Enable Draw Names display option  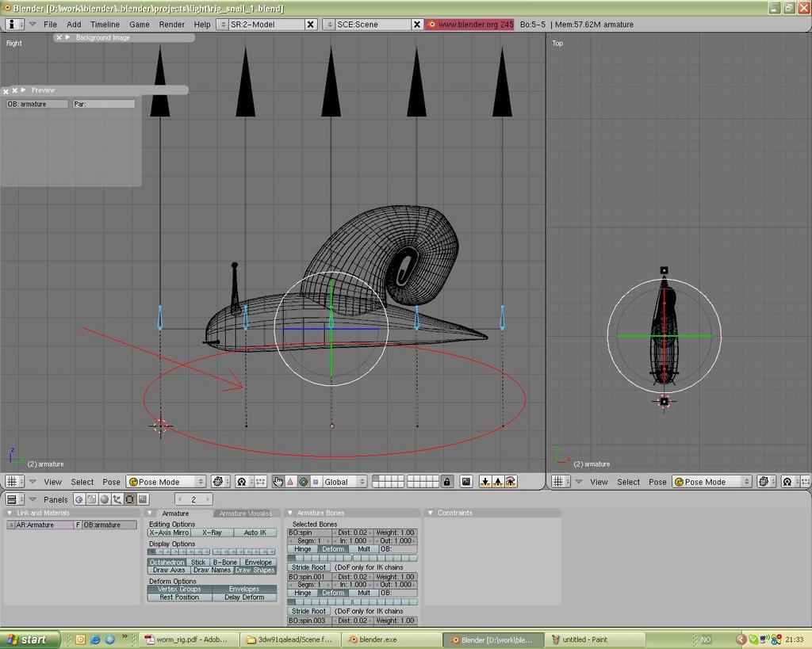pyautogui.click(x=212, y=570)
